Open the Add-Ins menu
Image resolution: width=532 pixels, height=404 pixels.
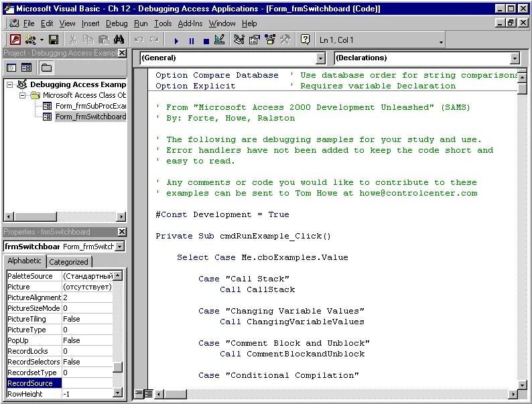point(190,23)
